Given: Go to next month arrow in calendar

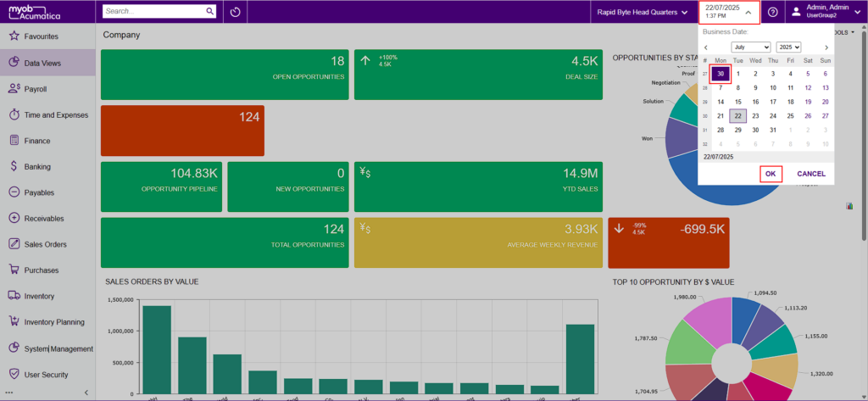Looking at the screenshot, I should 826,47.
